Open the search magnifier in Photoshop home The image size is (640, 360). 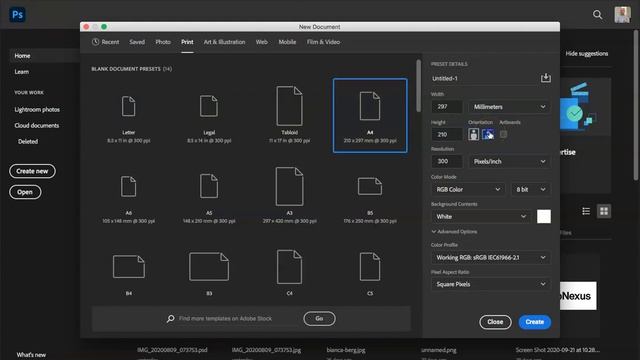tap(597, 15)
